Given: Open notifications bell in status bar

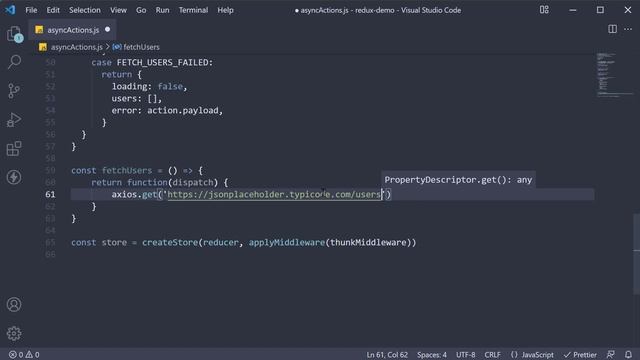Looking at the screenshot, I should (629, 354).
